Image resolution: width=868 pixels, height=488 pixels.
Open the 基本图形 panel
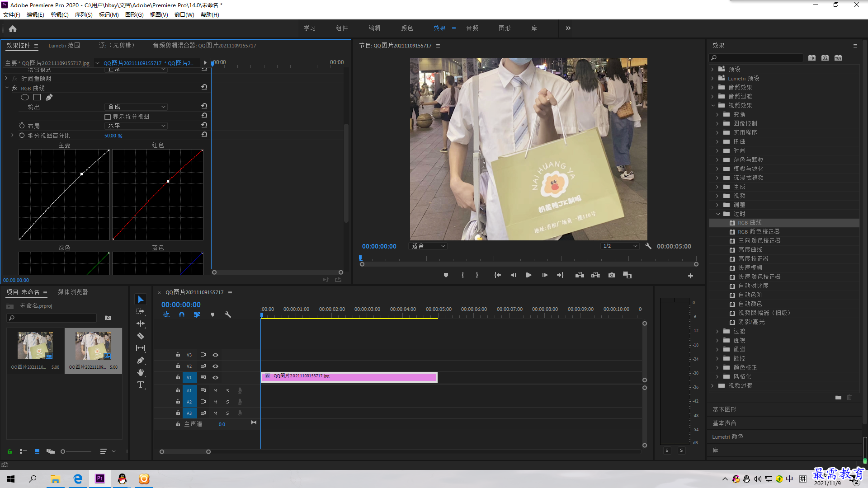coord(725,409)
